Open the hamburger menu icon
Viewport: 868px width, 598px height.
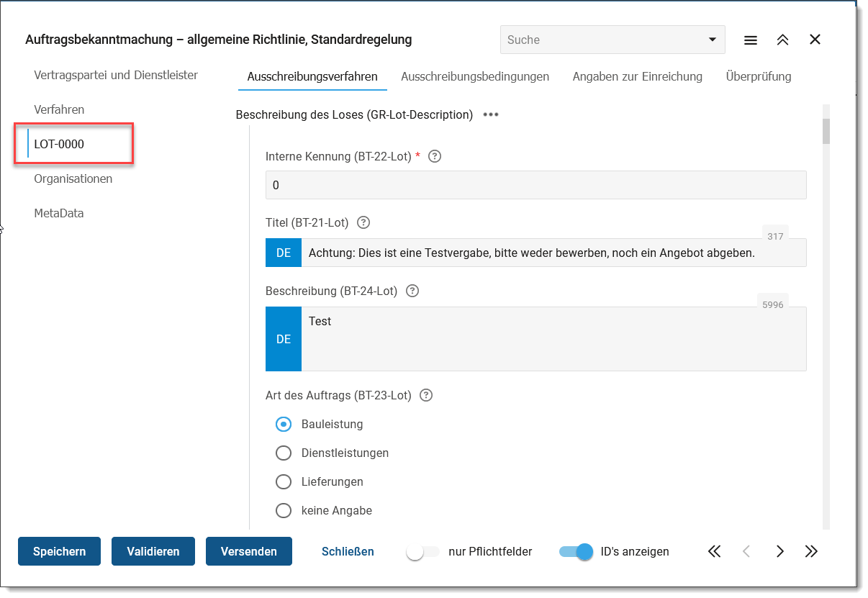tap(750, 40)
